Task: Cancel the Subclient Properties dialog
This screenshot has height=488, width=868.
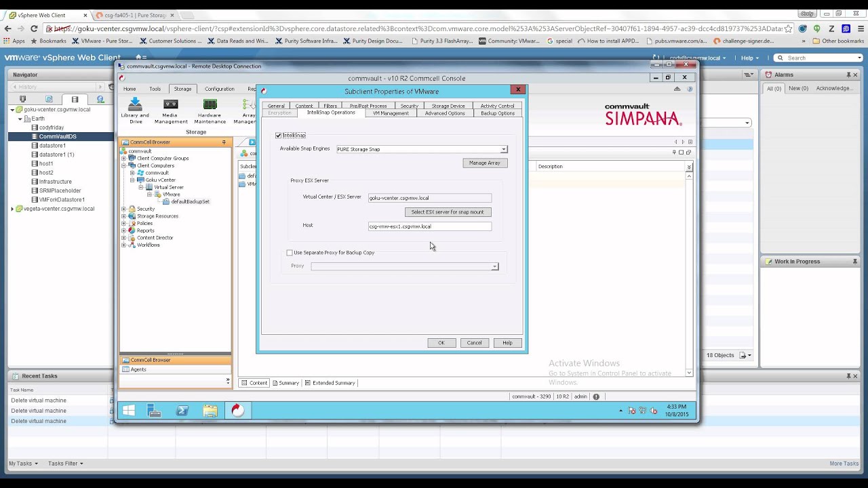Action: click(x=474, y=343)
